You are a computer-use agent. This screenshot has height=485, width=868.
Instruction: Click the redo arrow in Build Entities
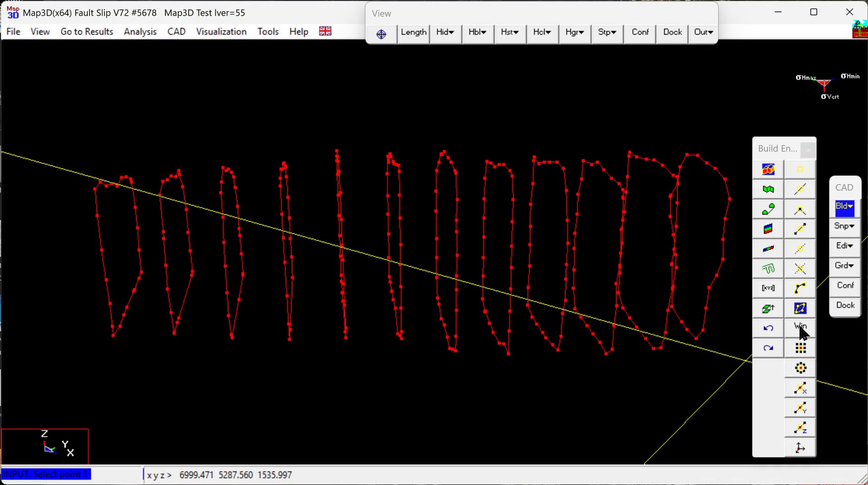pos(768,348)
